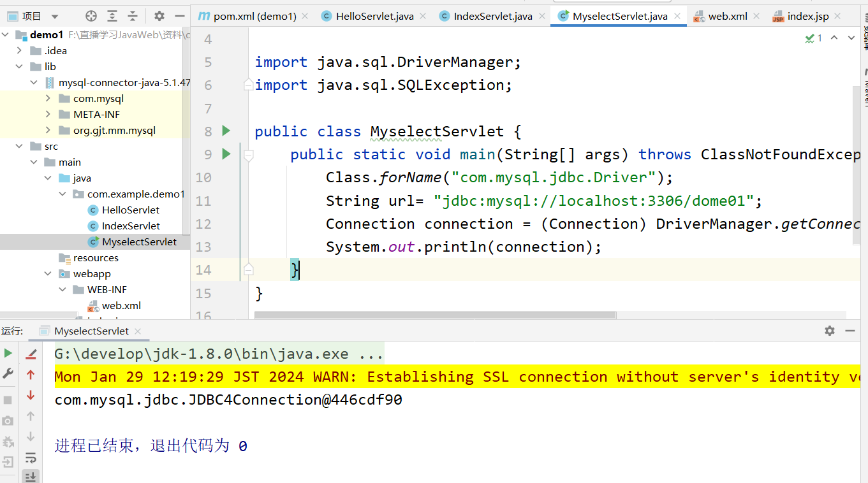Toggle scroll to end icon in console

[x=30, y=477]
